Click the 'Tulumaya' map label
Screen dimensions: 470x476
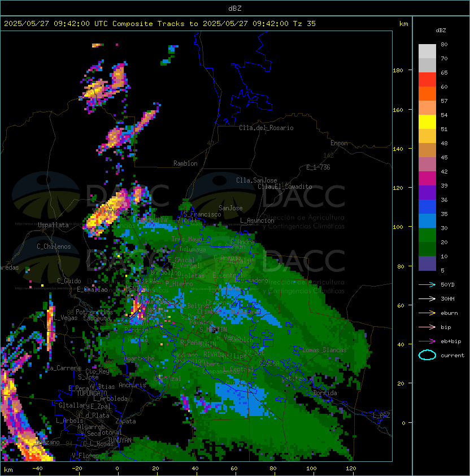(x=193, y=249)
